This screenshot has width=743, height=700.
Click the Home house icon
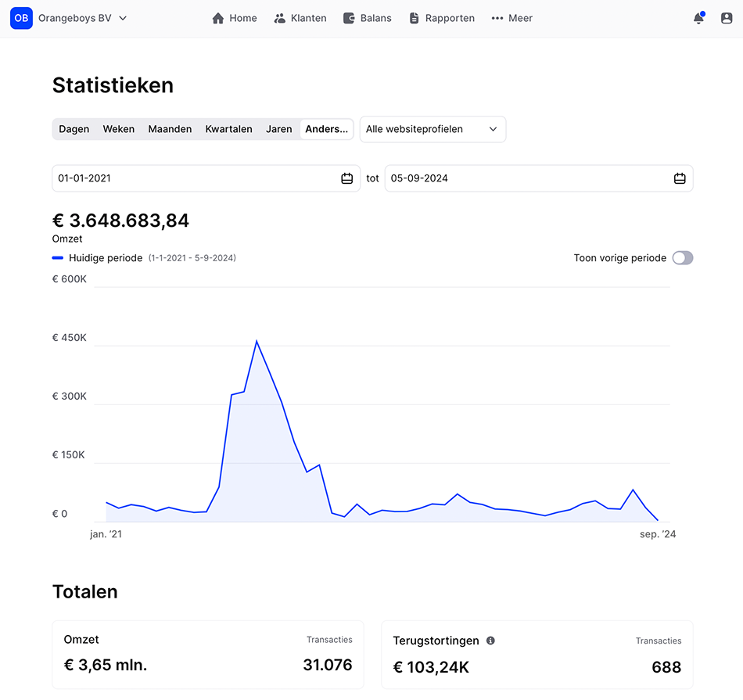coord(218,18)
